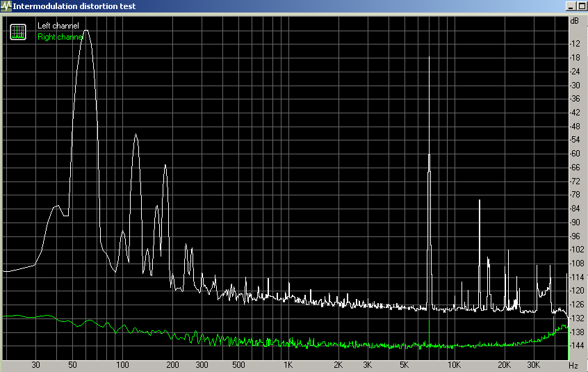
Task: Click the "10K" frequency label
Action: [454, 365]
